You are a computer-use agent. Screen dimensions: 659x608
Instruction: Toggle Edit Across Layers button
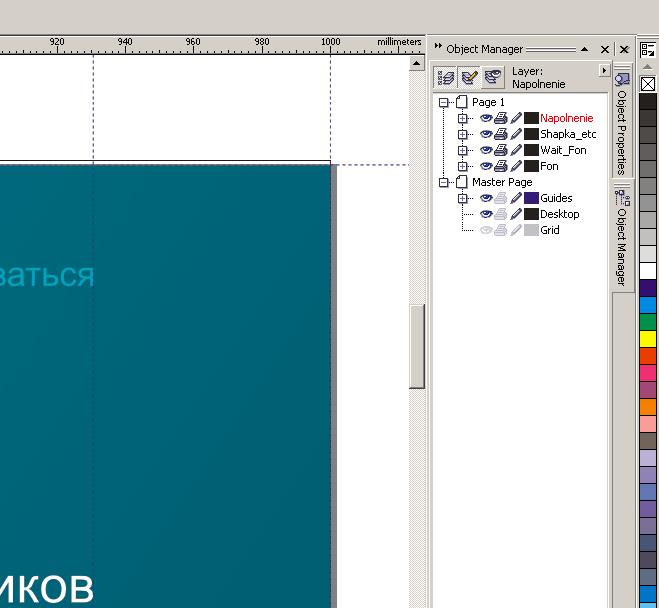(469, 78)
